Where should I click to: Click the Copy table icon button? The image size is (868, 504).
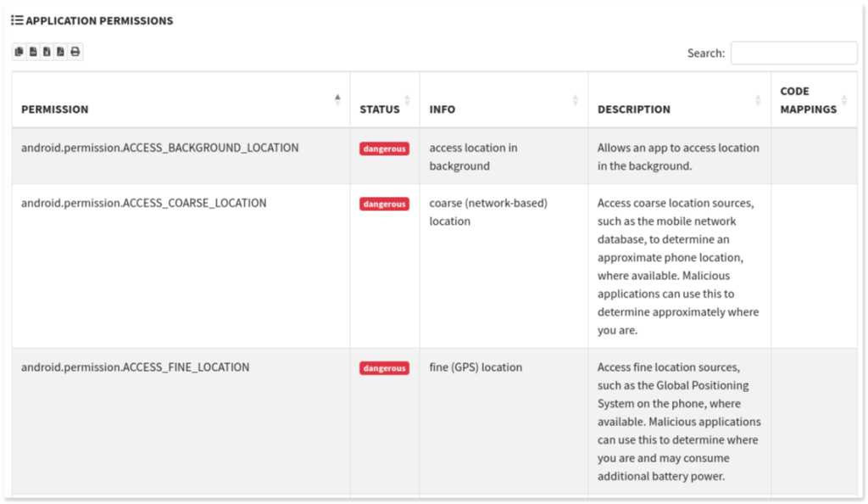click(x=19, y=52)
